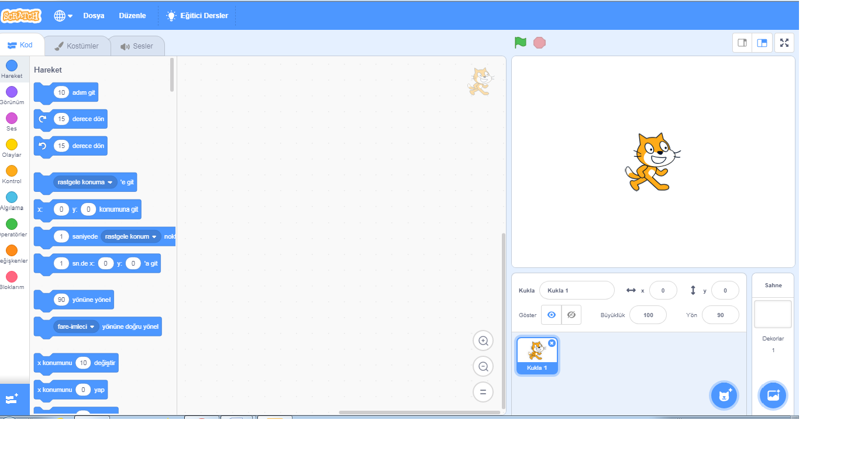The image size is (868, 454).
Task: Enter full screen stage mode
Action: point(784,43)
